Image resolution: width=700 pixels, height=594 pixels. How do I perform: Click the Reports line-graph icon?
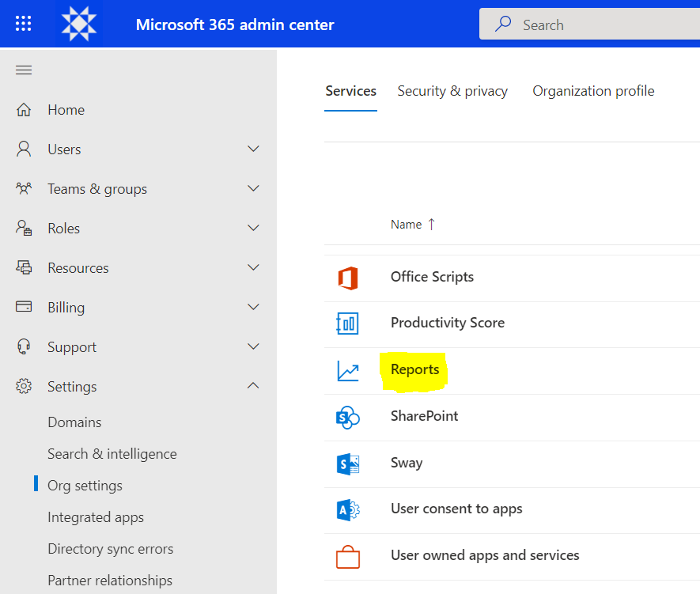pyautogui.click(x=348, y=370)
